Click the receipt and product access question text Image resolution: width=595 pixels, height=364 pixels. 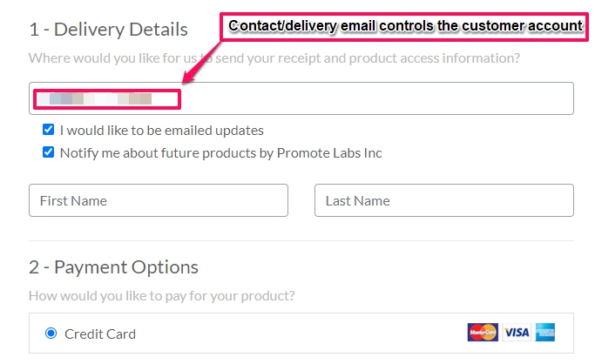click(x=274, y=58)
